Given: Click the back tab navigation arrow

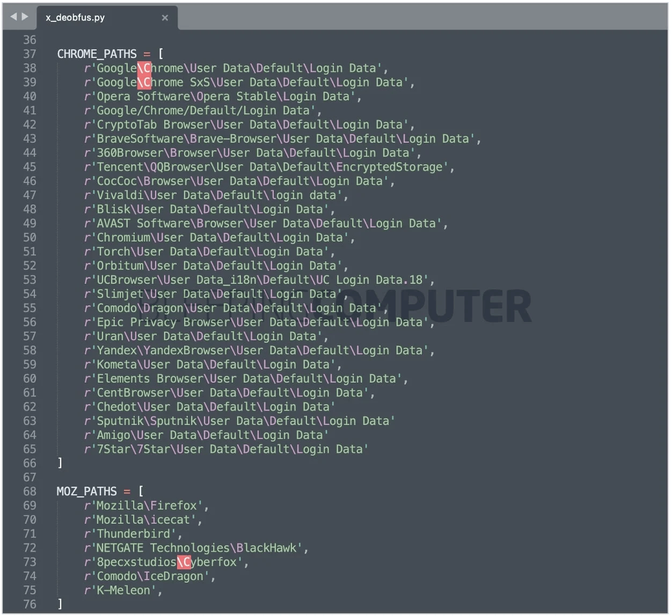Looking at the screenshot, I should click(13, 17).
